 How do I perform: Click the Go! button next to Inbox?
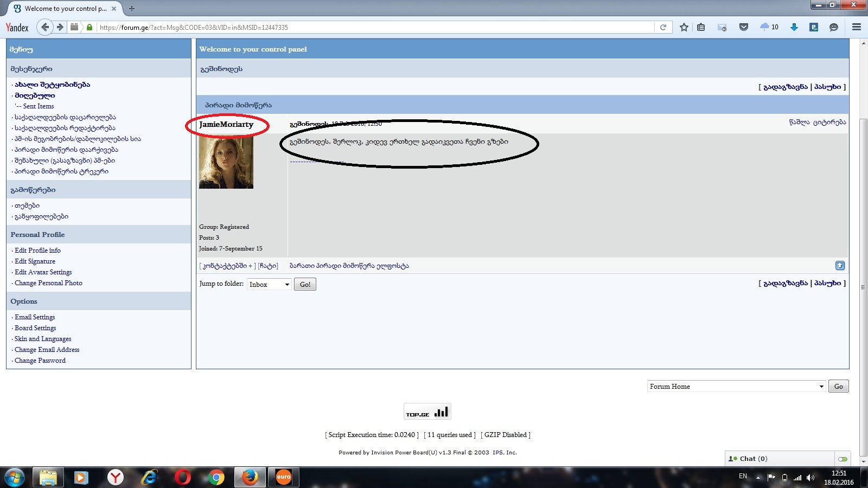305,284
